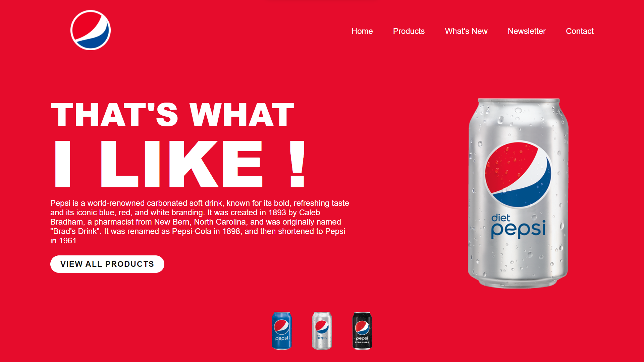Click the Pepsi globe logo in header

(x=91, y=30)
